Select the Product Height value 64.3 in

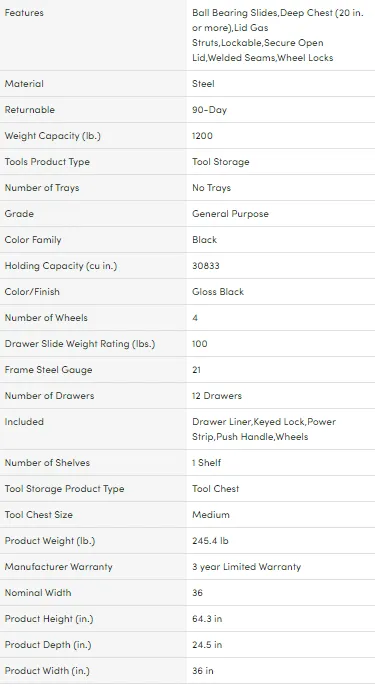(x=207, y=619)
